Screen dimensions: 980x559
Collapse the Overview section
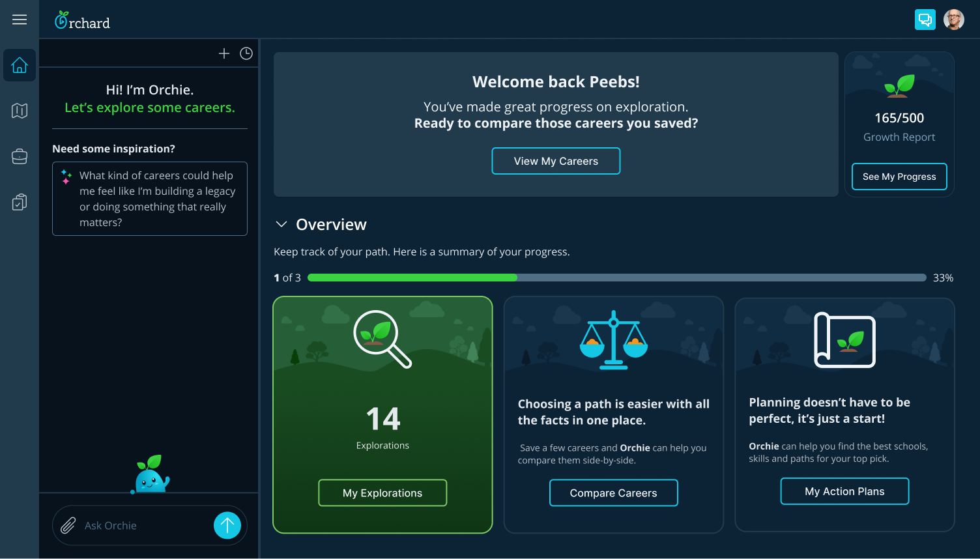pos(281,224)
